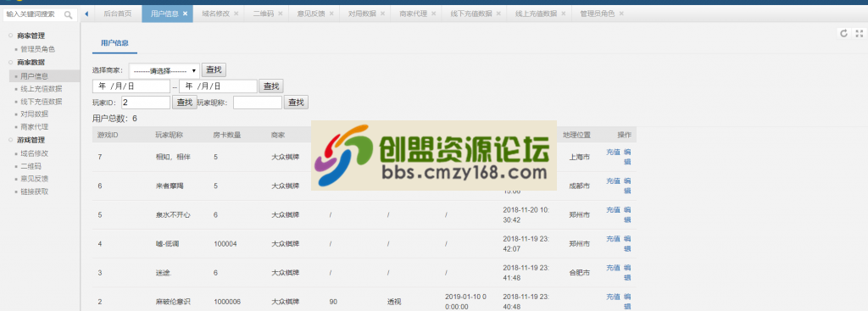
Task: Click the tab scroll-left arrow
Action: point(86,14)
